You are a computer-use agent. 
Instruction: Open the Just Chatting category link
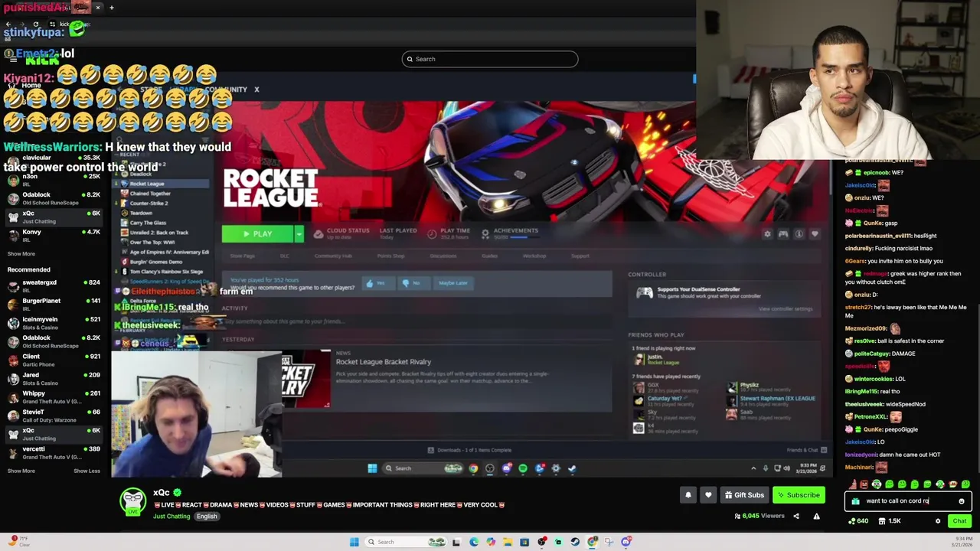point(171,517)
